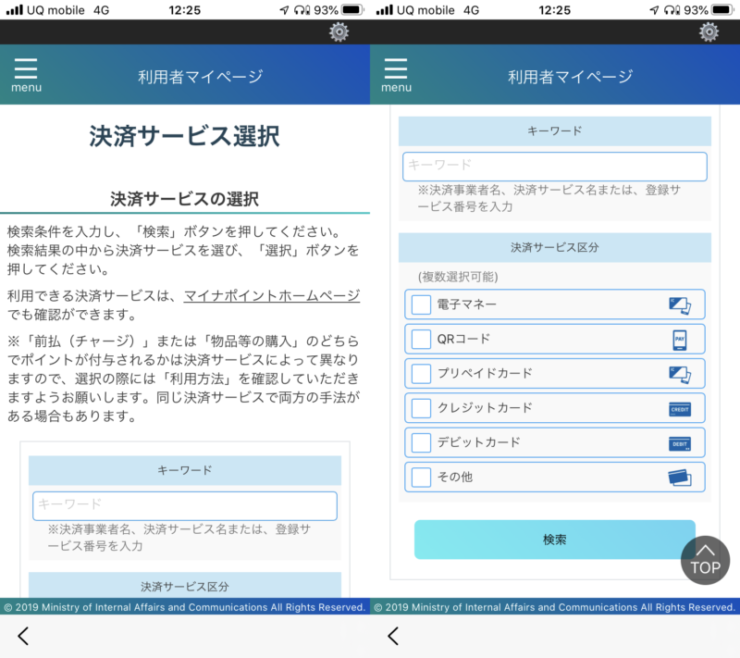Tap the 利用者マイページ title on the right screen
This screenshot has height=658, width=740.
tap(570, 76)
